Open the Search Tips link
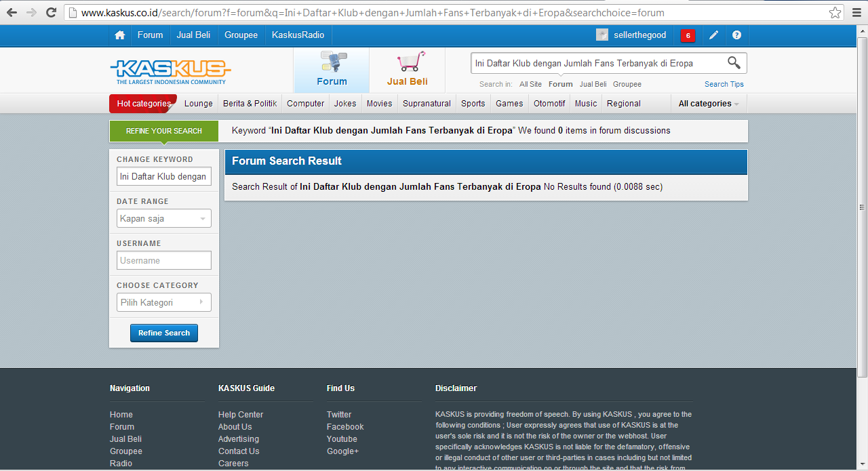Viewport: 868px width, 471px height. pos(724,84)
